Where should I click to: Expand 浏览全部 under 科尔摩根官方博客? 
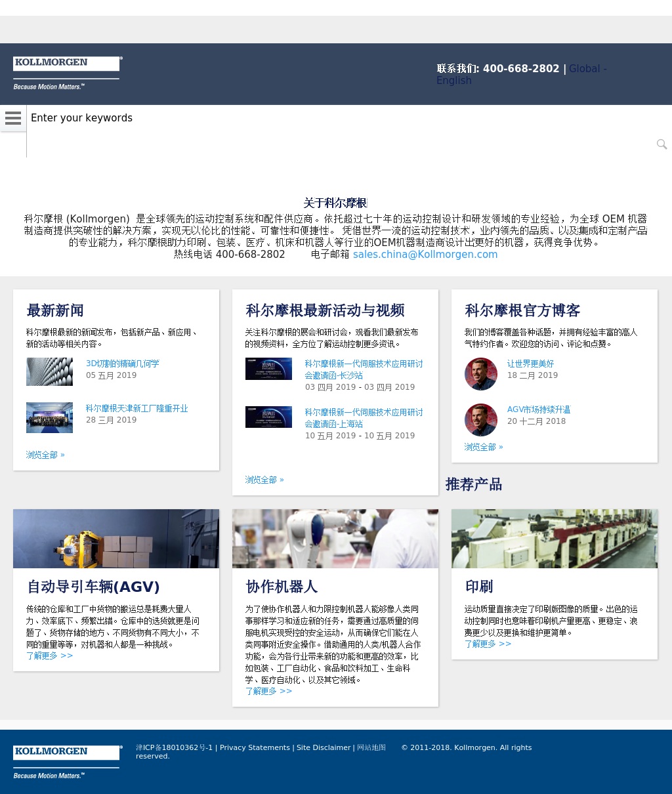pos(484,447)
